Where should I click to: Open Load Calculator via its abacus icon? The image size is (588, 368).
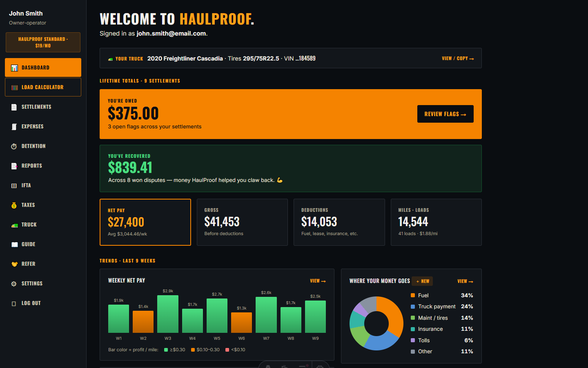click(14, 88)
